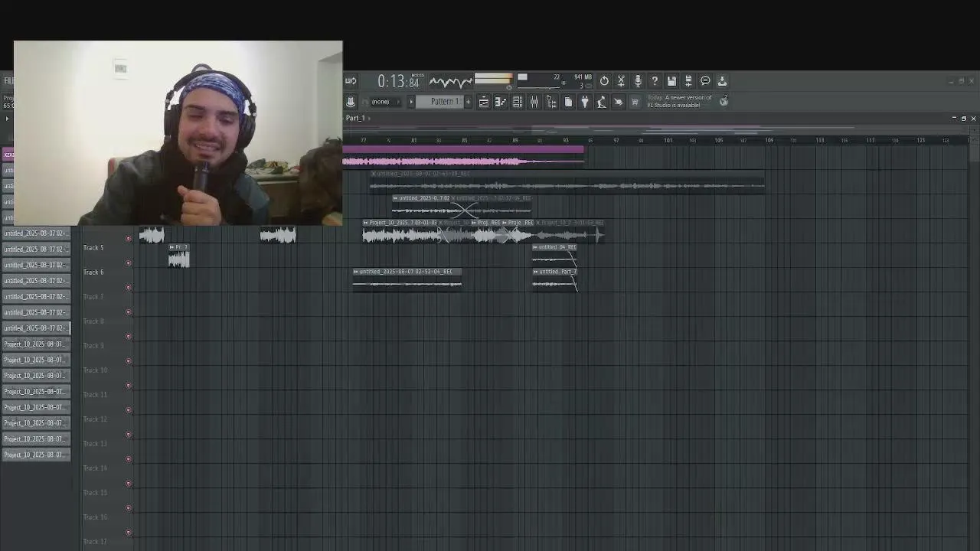Open the tempo tapper hammer icon
Screen dimensions: 980x551
(602, 102)
